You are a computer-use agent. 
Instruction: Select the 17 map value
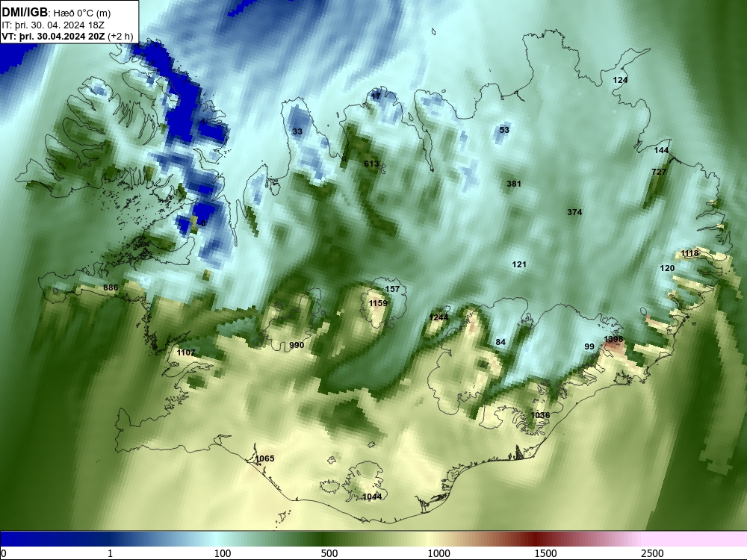click(376, 96)
